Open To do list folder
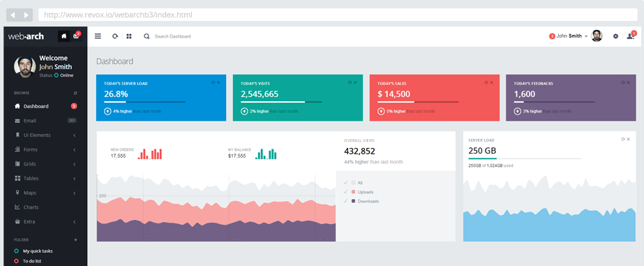644x266 pixels. [x=31, y=260]
